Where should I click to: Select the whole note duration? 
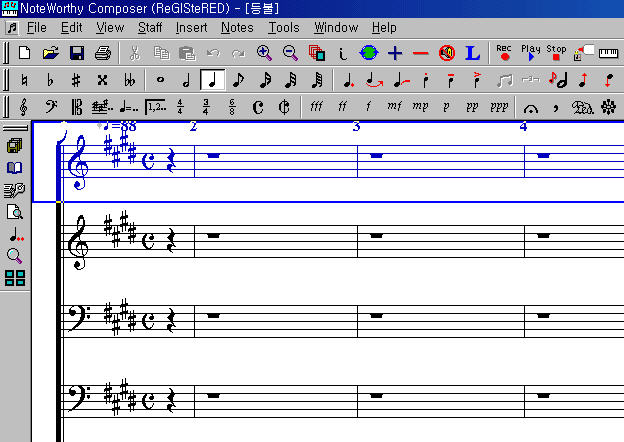point(160,79)
